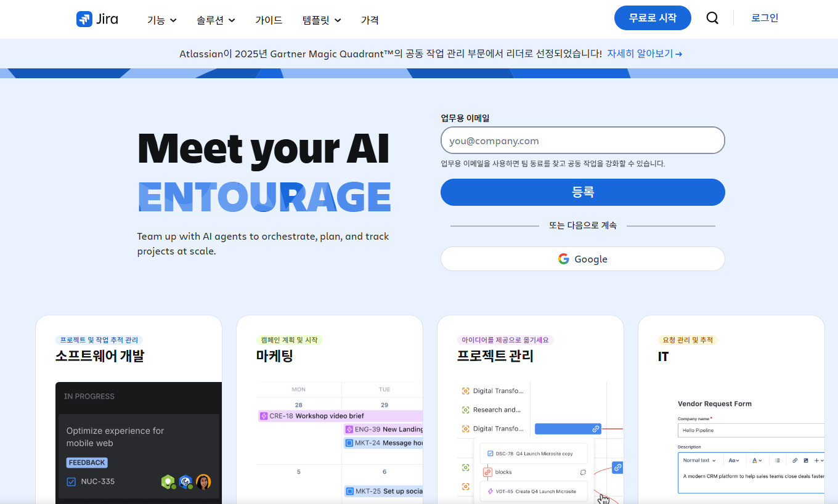This screenshot has height=504, width=838.
Task: Click the blue timeline bar
Action: 567,429
